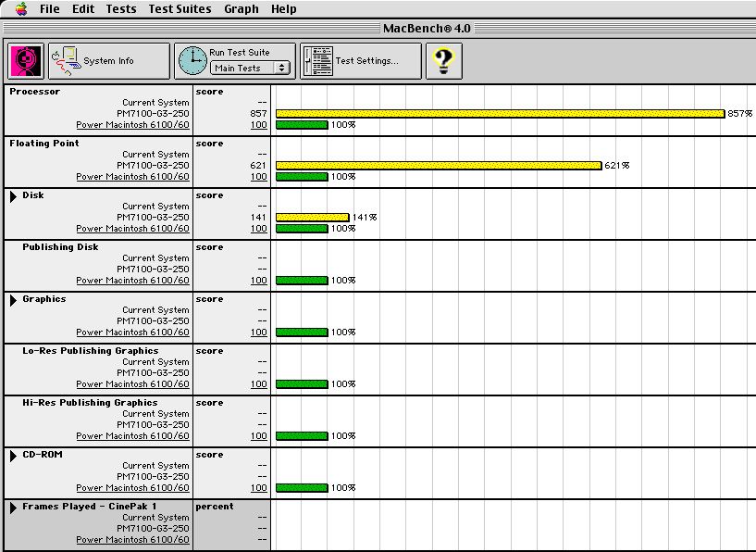The image size is (756, 552).
Task: Click the yellow Floating Point 621% bar
Action: [x=439, y=166]
